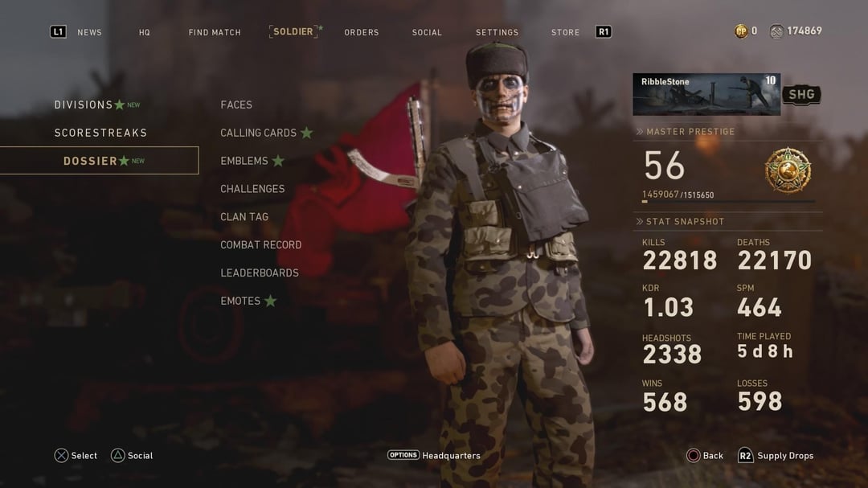Click the Master Prestige gold emblem

[x=788, y=170]
